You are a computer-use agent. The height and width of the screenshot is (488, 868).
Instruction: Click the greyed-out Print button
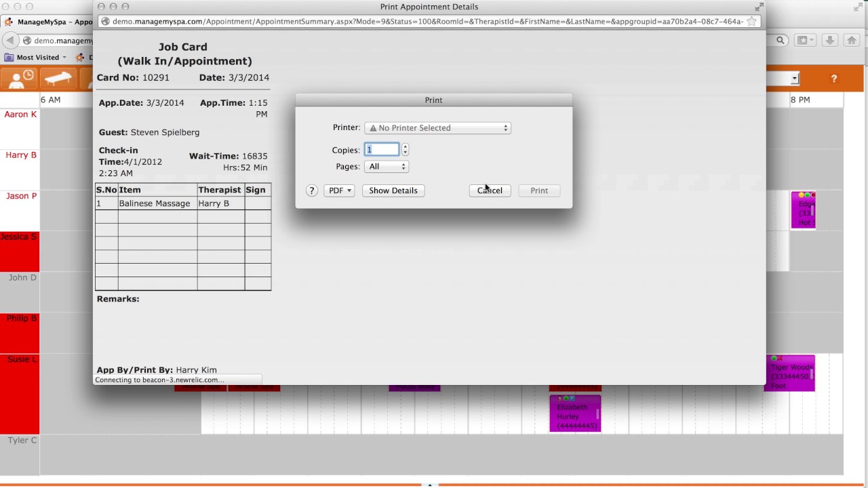point(539,190)
